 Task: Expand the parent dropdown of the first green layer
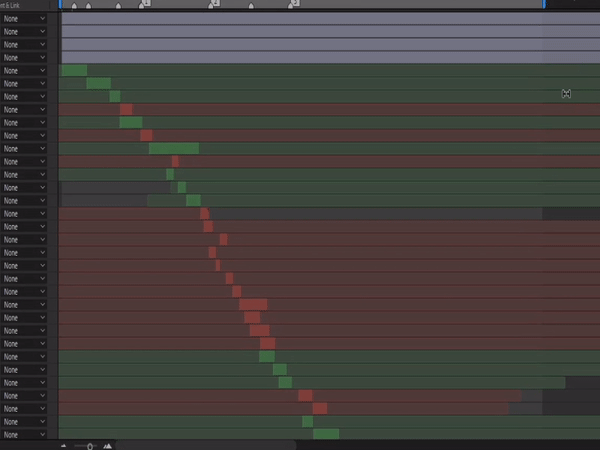point(24,71)
